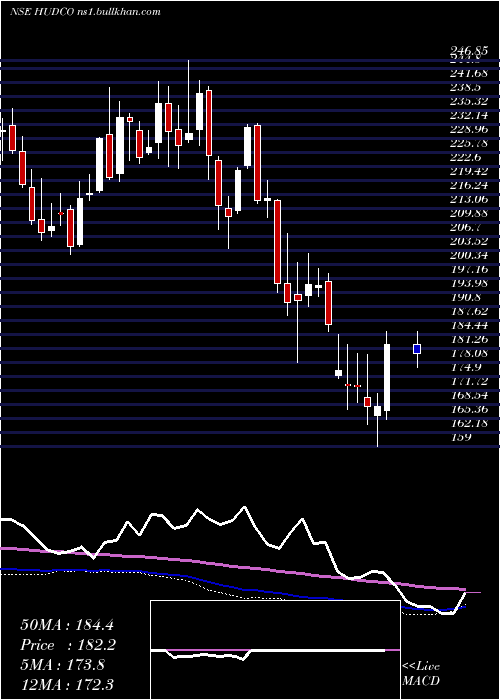Viewport: 500px width, 700px height.
Task: Click the 203.52 price axis label
Action: click(469, 241)
